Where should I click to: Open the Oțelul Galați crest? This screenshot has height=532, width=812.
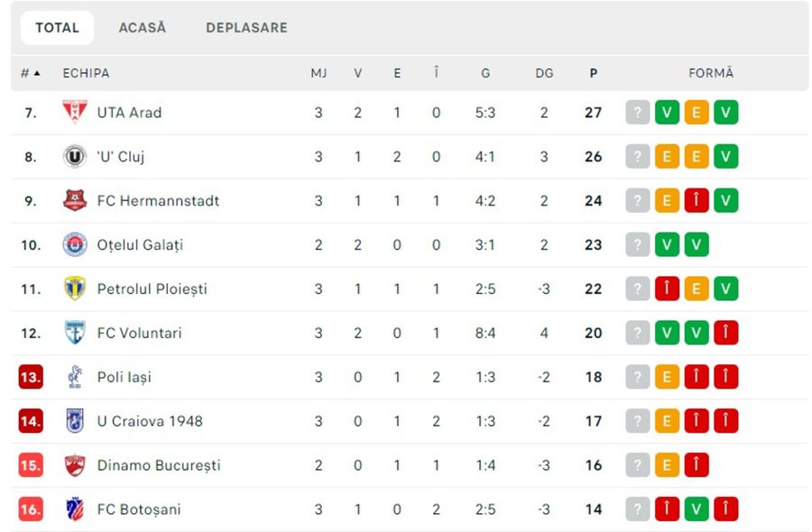coord(76,244)
